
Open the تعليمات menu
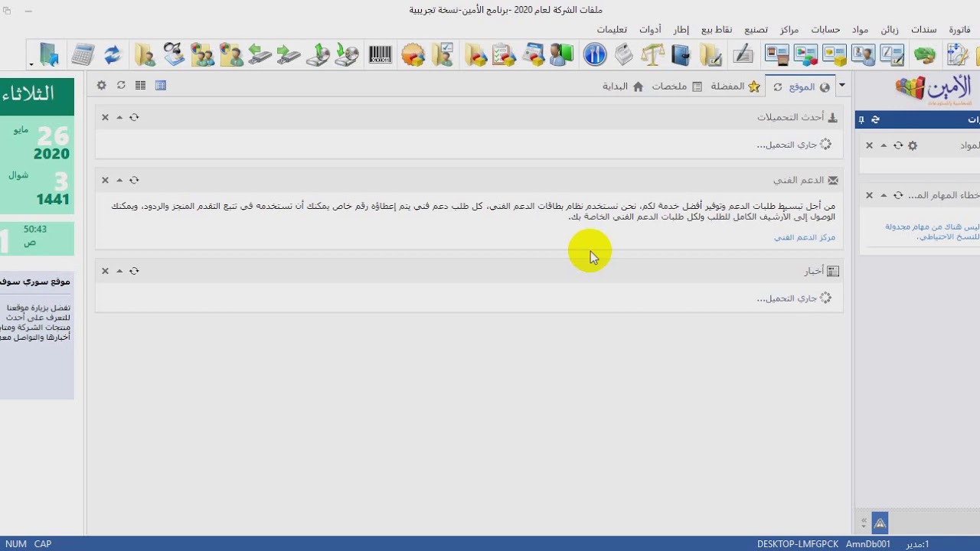coord(612,30)
